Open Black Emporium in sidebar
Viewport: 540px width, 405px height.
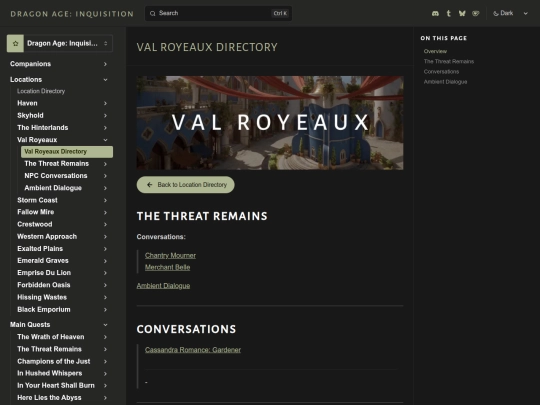[44, 310]
